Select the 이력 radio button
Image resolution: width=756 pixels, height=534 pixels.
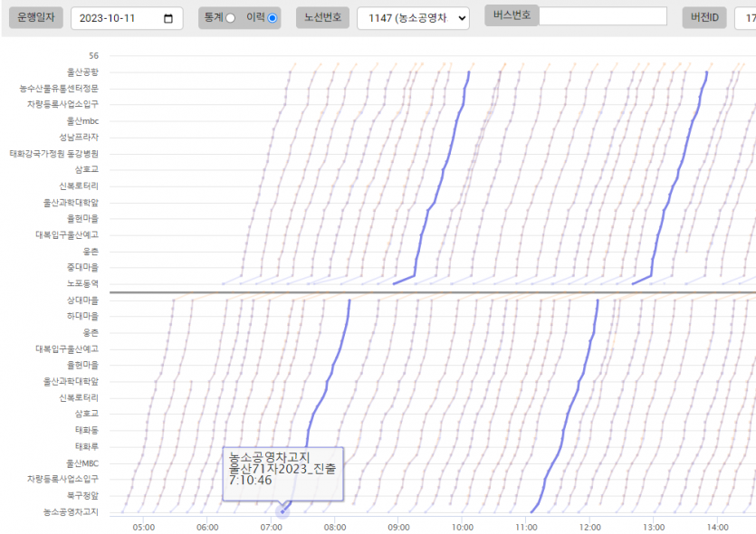(273, 18)
